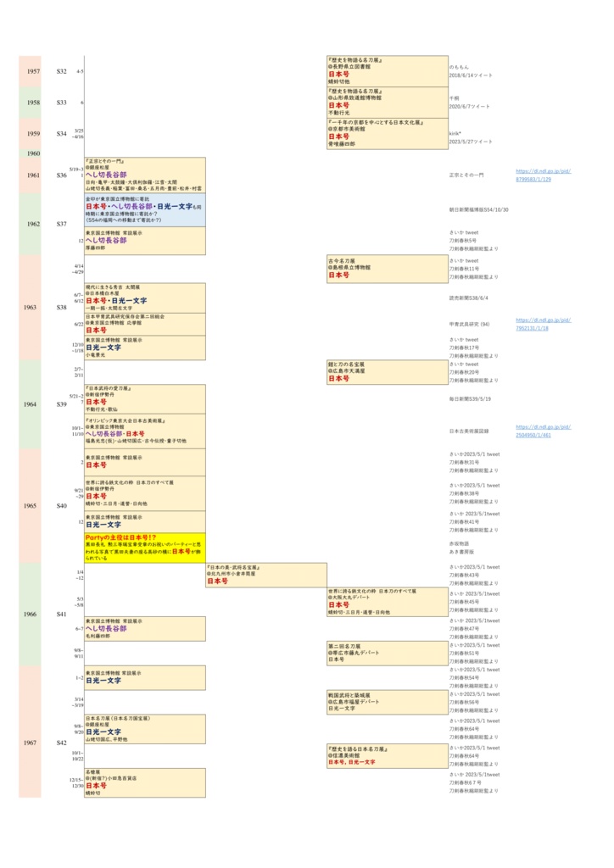614x868 pixels.
Task: Select the S34 era label
Action: [61, 133]
